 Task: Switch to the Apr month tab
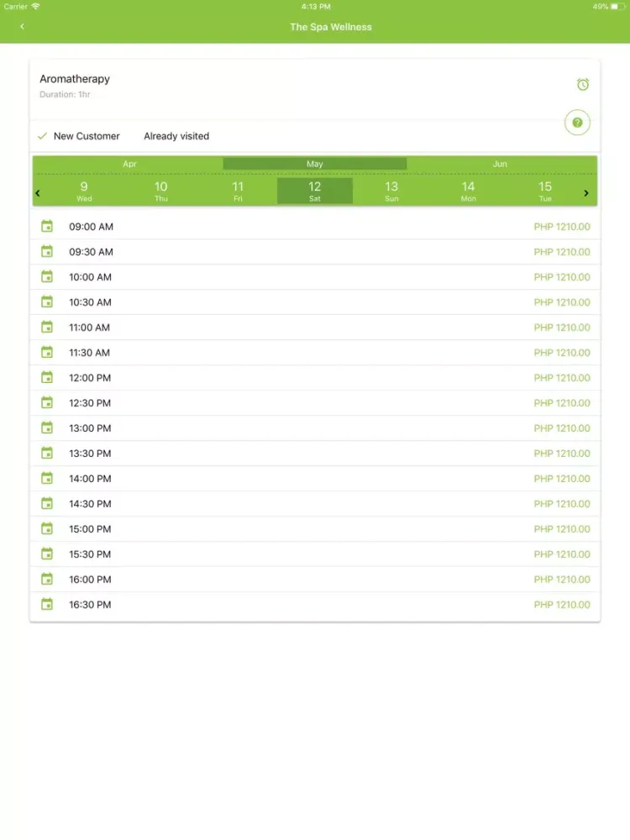(x=129, y=164)
